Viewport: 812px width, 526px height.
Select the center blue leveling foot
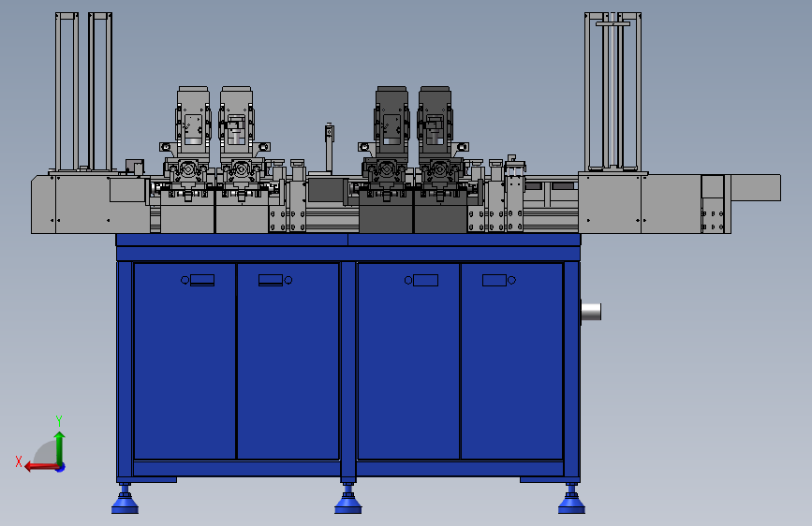point(348,499)
